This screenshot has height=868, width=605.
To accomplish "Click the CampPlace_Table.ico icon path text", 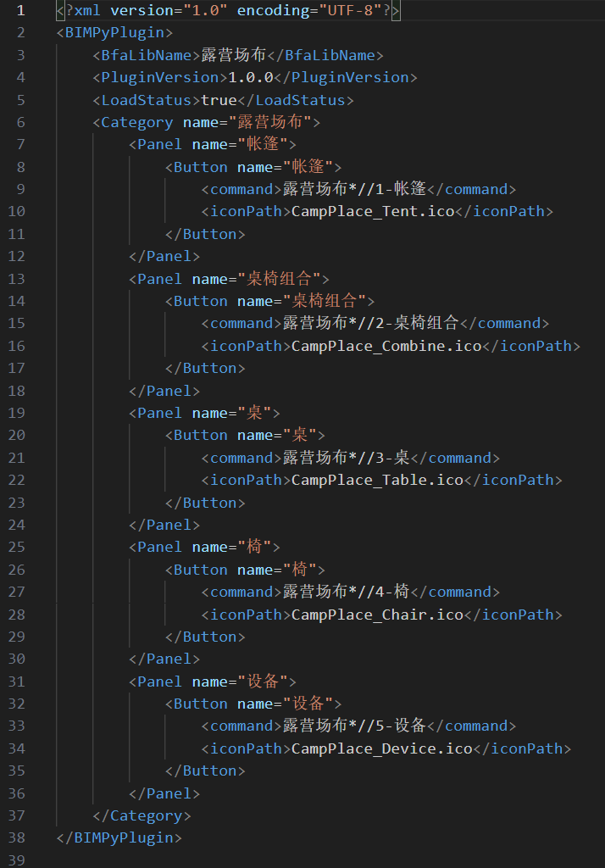I will [377, 480].
